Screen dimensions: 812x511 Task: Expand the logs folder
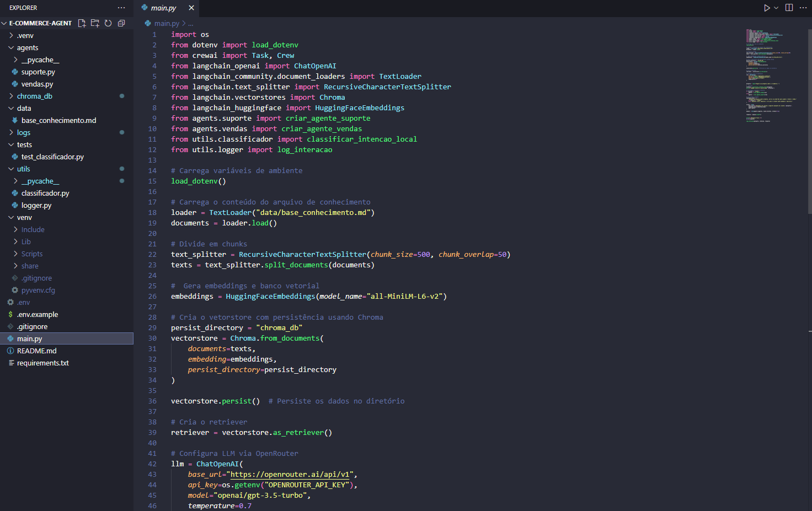coord(23,132)
